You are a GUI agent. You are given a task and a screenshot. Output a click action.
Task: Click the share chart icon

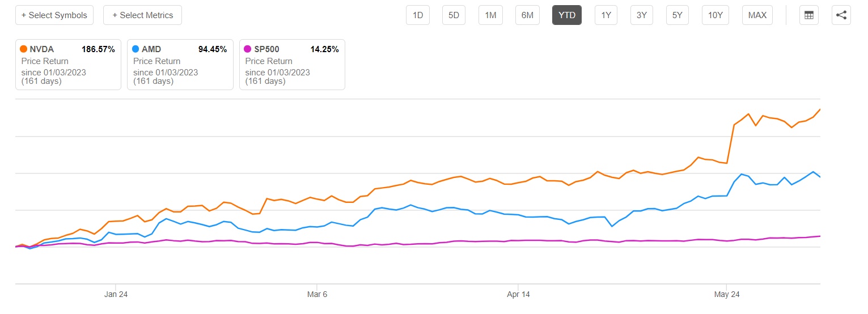(841, 15)
